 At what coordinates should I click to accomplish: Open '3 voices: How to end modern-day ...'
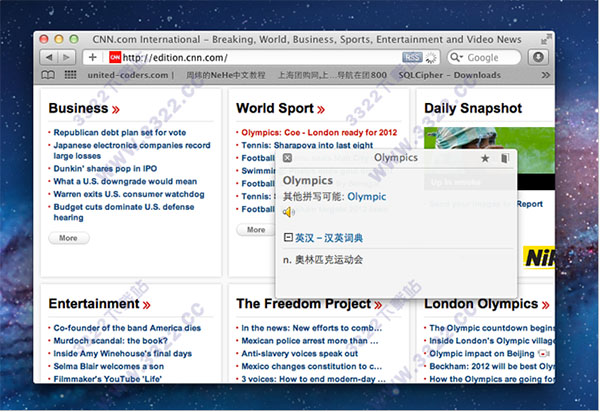pos(313,379)
